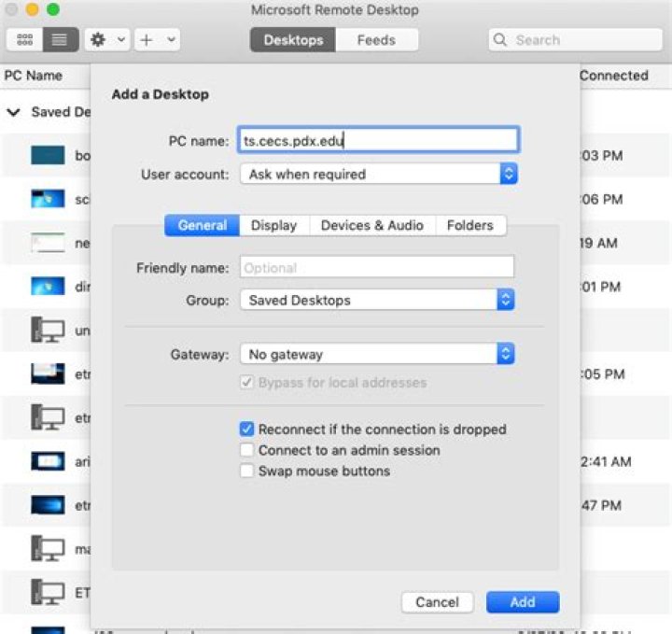Switch to grid view icon in toolbar

(x=24, y=40)
